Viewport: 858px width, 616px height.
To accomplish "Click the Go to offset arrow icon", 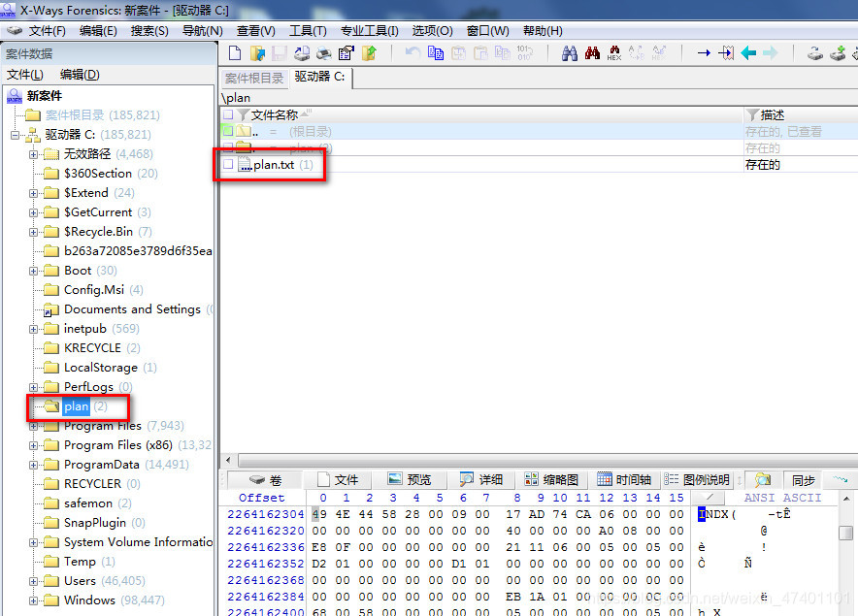I will click(704, 53).
